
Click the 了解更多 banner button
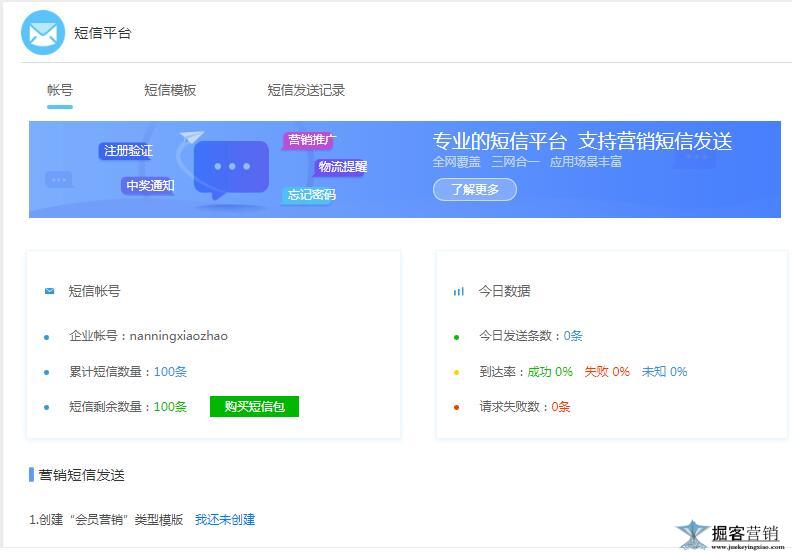tap(475, 189)
